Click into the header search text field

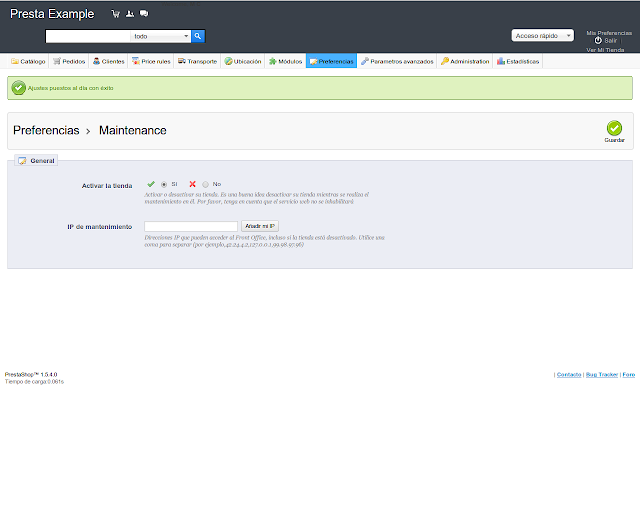click(88, 36)
